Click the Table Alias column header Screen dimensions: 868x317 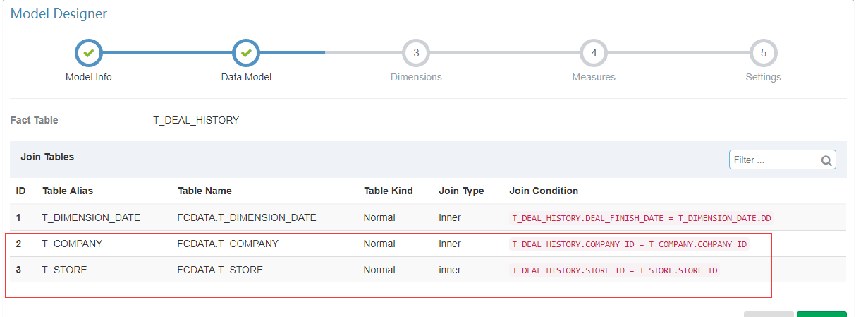(x=68, y=191)
